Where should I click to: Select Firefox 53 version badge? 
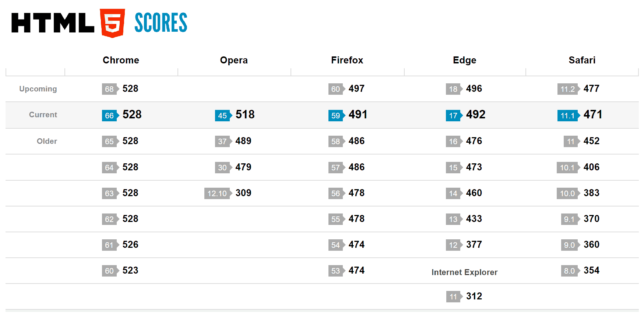point(337,271)
